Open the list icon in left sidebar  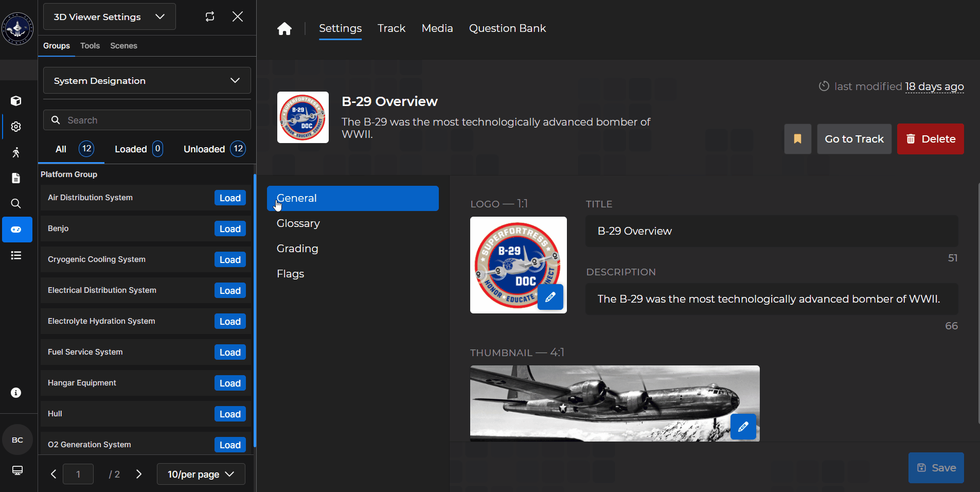coord(16,255)
